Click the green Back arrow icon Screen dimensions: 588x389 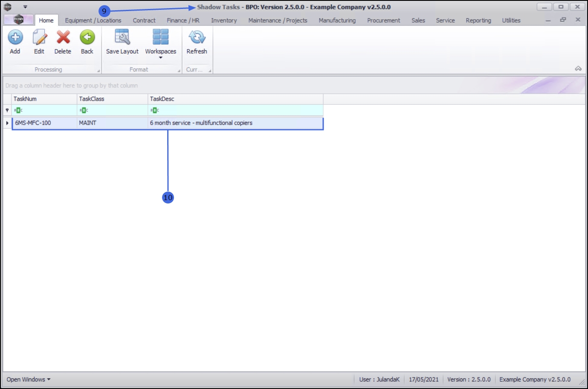[x=87, y=37]
